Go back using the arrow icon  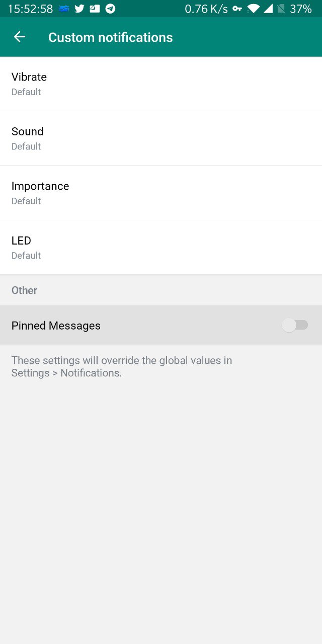tap(19, 37)
